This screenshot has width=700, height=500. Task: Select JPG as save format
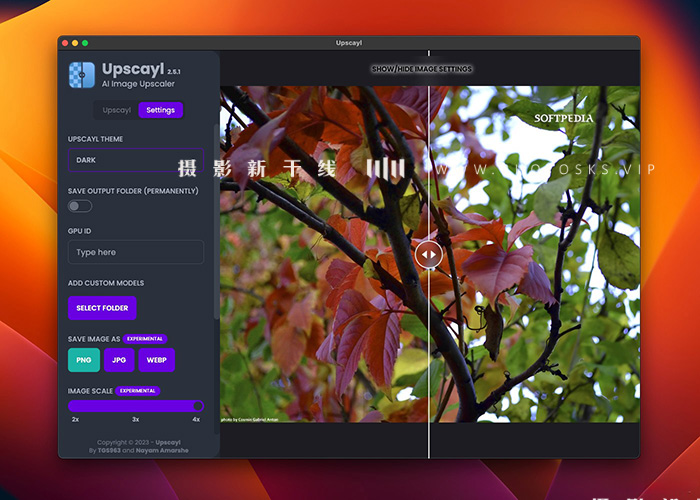point(119,360)
